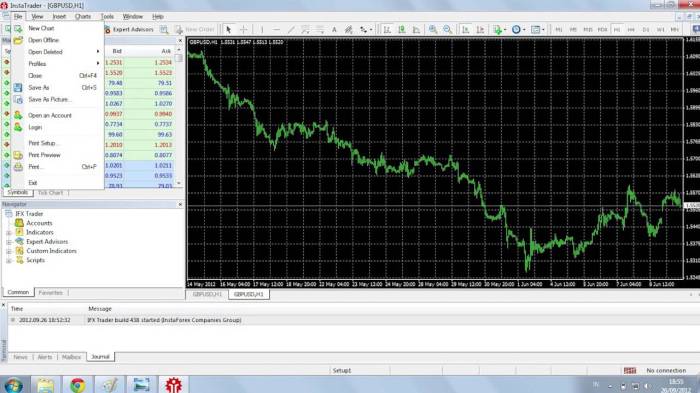The image size is (700, 393).
Task: Set timeframe to D1
Action: click(x=646, y=29)
